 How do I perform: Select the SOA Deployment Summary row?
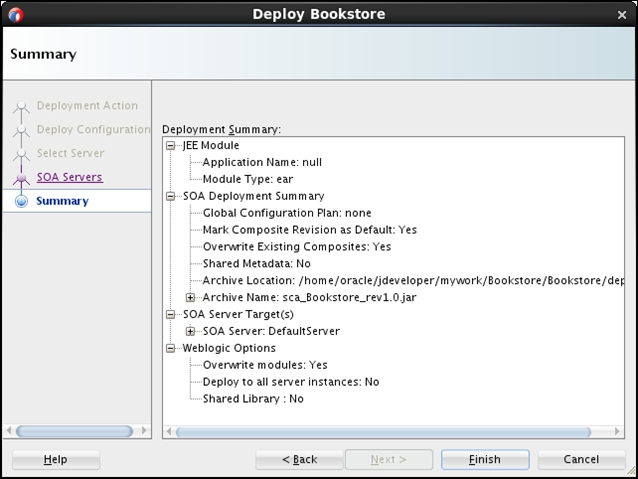point(253,196)
